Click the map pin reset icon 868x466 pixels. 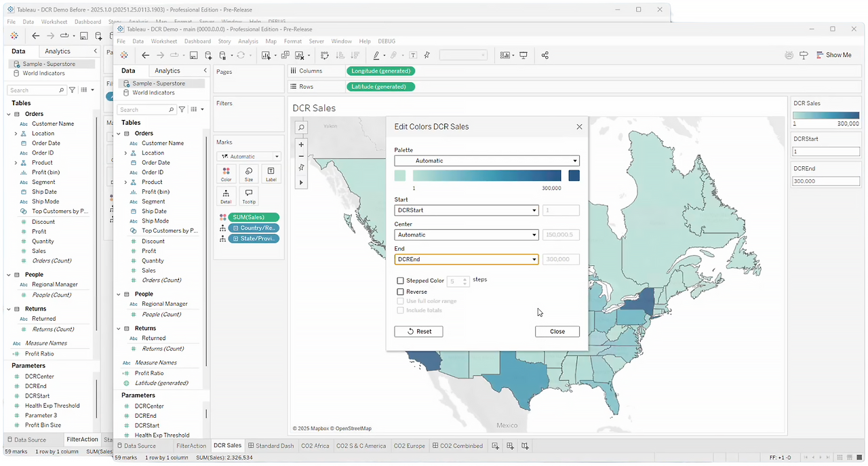click(301, 167)
